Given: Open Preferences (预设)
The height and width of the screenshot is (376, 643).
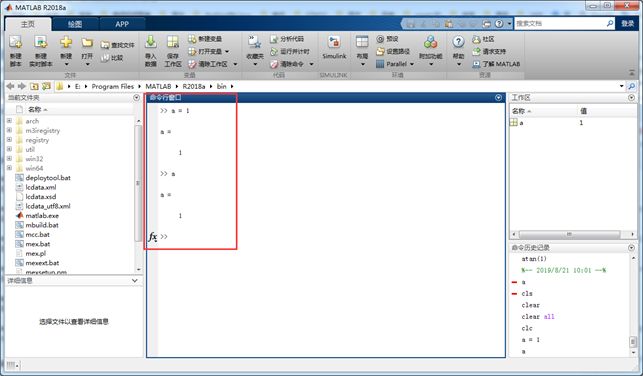Looking at the screenshot, I should (388, 39).
